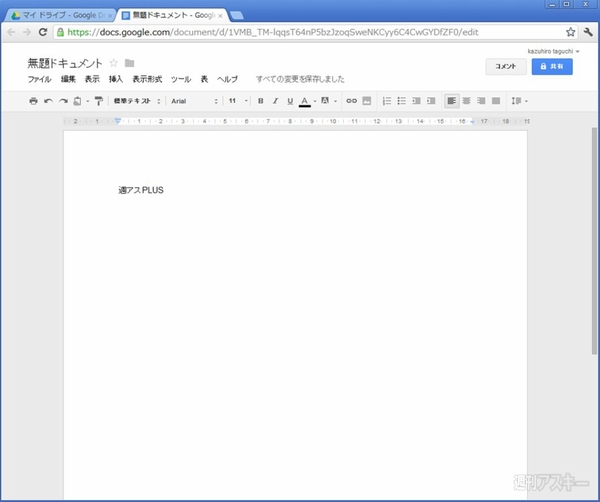Star this document with the star icon
This screenshot has width=600, height=502.
tap(113, 64)
